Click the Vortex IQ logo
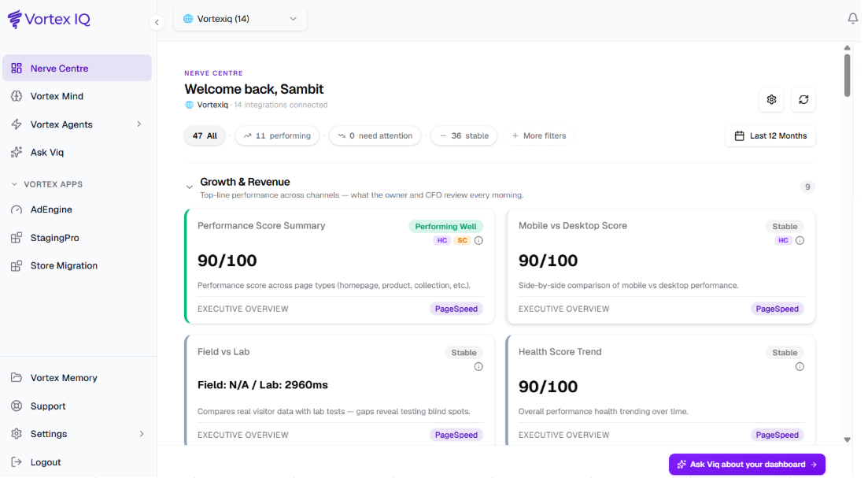 coord(49,20)
